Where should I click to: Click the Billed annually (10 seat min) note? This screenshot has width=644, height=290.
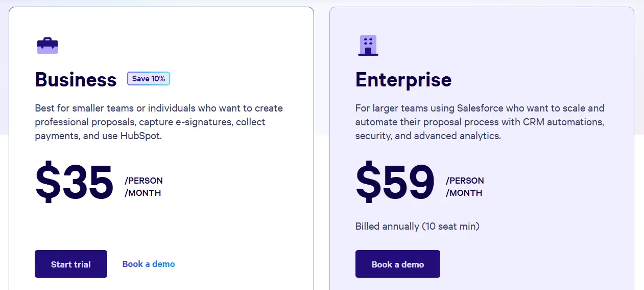pos(417,226)
